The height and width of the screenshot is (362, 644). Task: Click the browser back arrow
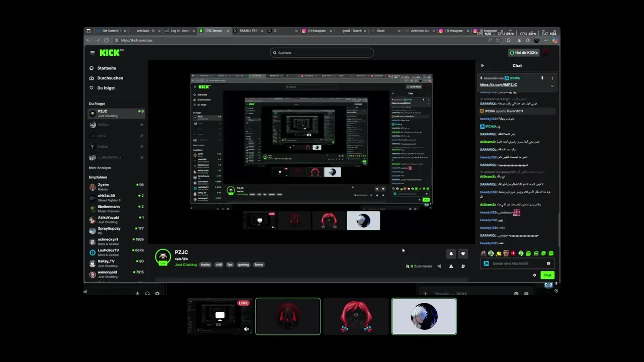[x=89, y=40]
